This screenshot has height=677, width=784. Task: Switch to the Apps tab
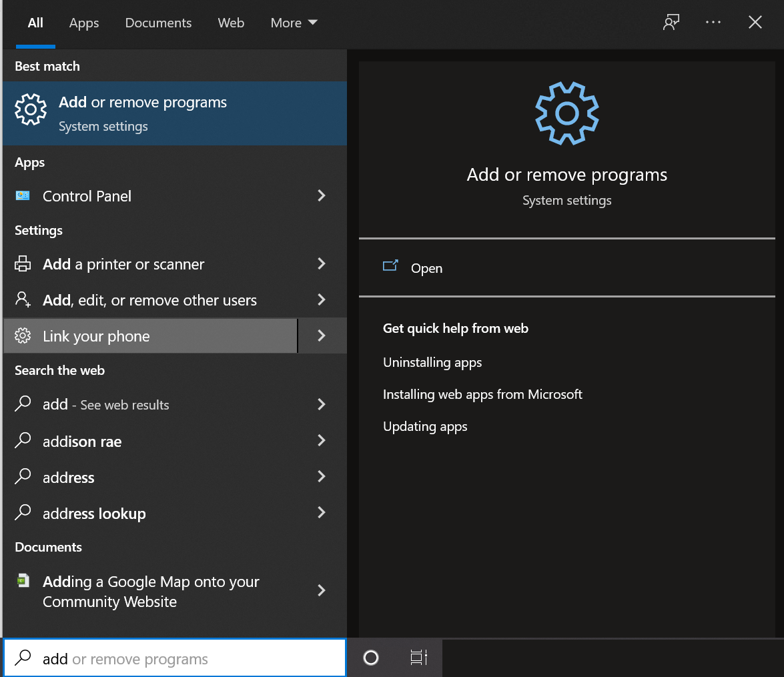click(84, 23)
